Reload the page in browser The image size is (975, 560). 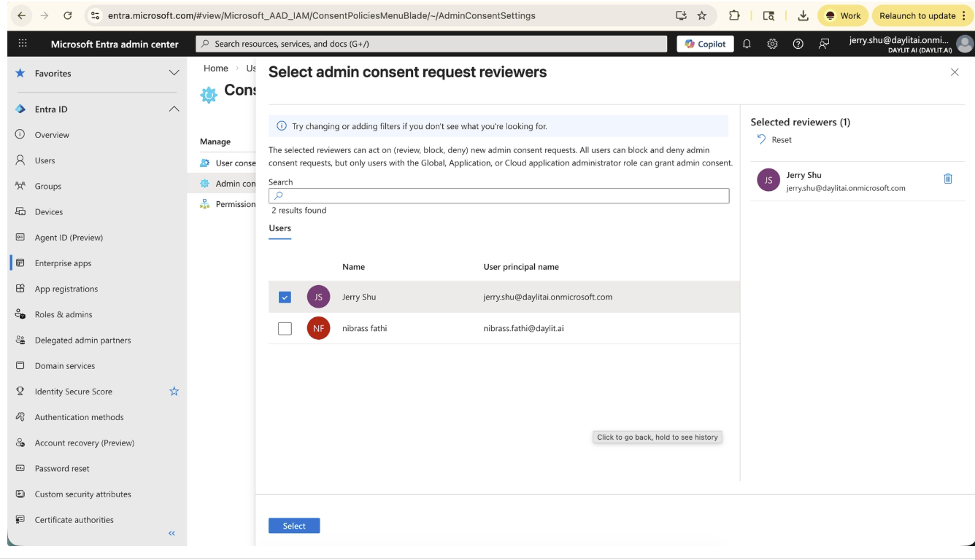pyautogui.click(x=68, y=15)
